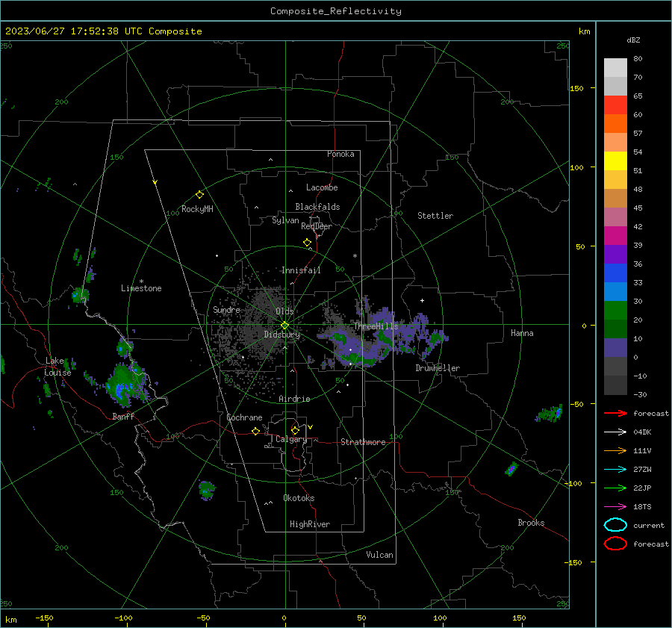The width and height of the screenshot is (672, 628).
Task: Click the ThreeHills label
Action: pos(376,326)
